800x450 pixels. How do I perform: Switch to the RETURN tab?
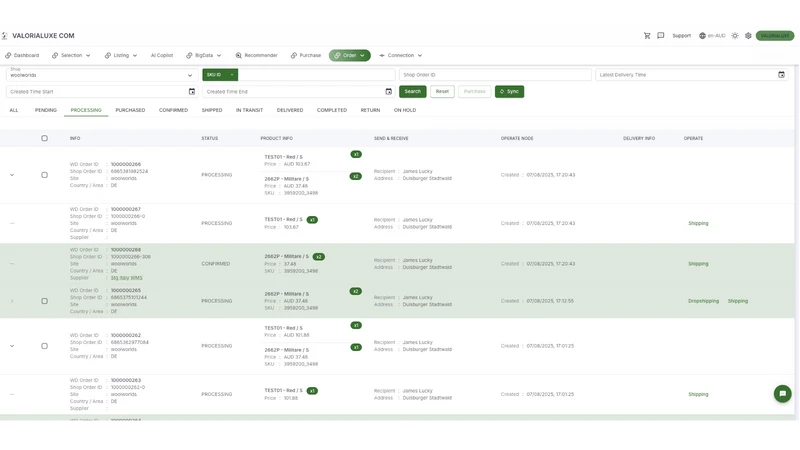[x=370, y=110]
